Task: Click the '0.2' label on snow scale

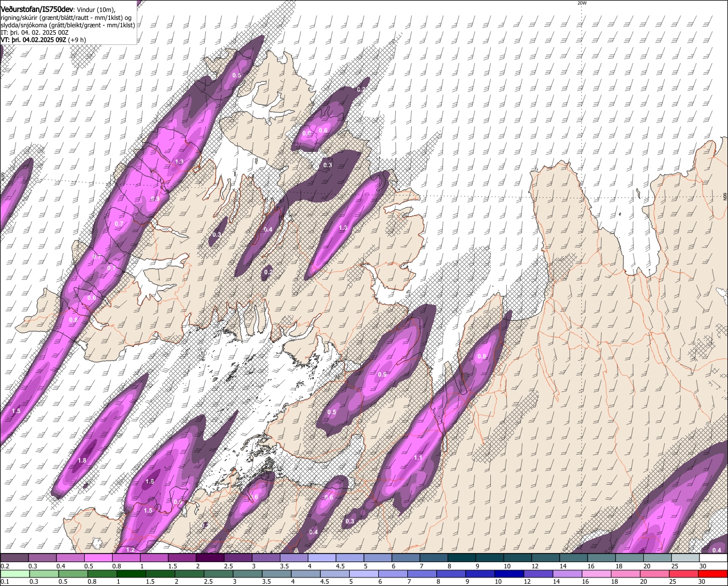Action: coord(5,566)
